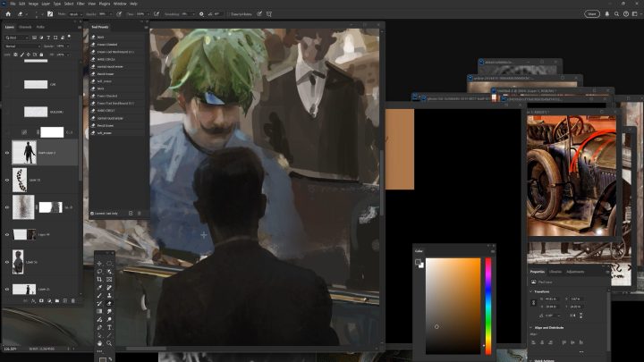Delete tool preset trash icon

(139, 214)
